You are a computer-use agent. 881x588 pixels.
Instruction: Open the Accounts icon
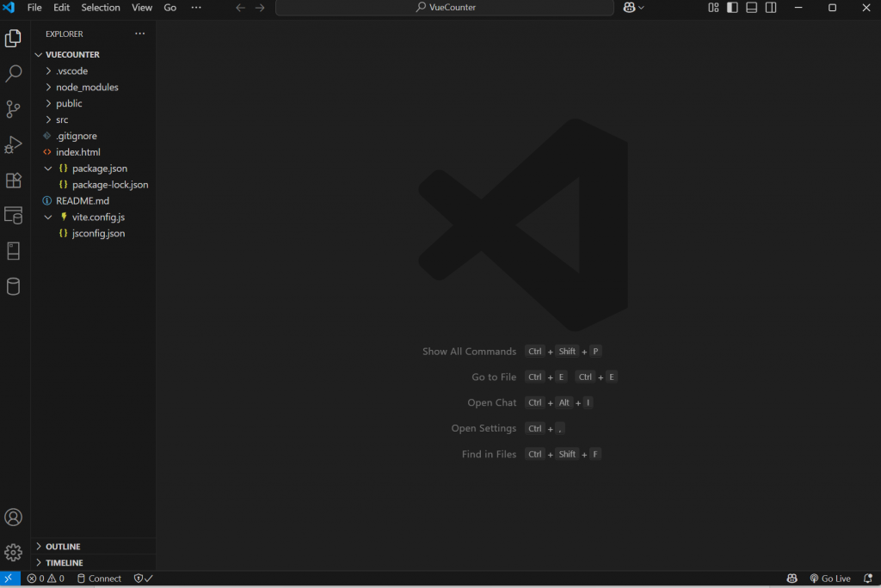[14, 518]
